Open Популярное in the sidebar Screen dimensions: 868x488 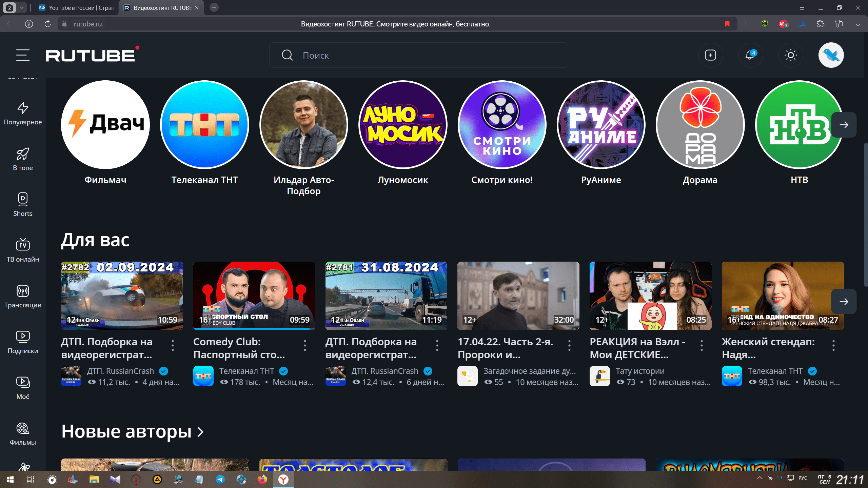pos(23,114)
